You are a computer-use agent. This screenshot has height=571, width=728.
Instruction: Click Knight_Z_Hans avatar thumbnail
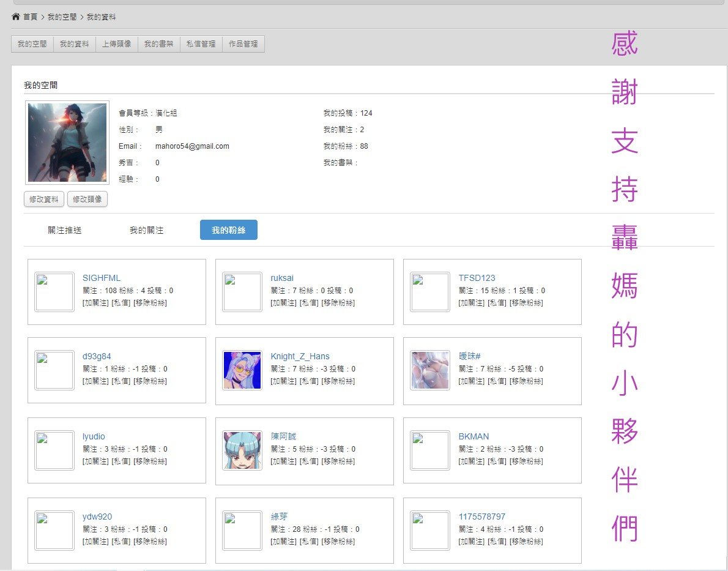(x=242, y=370)
